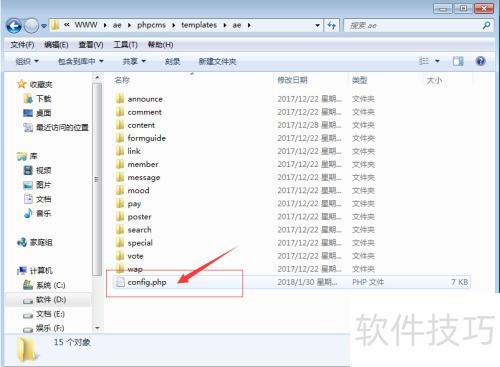The image size is (500, 367).
Task: Click sidebar scrollbar down arrow
Action: 97,328
